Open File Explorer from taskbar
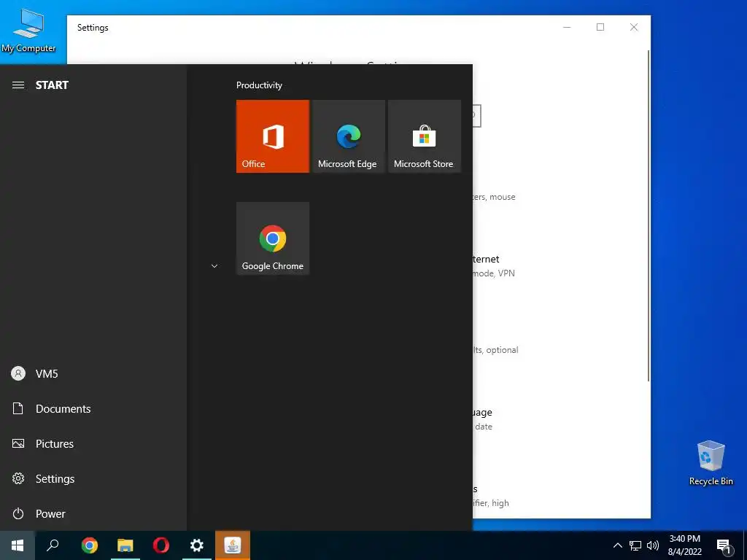 coord(125,545)
